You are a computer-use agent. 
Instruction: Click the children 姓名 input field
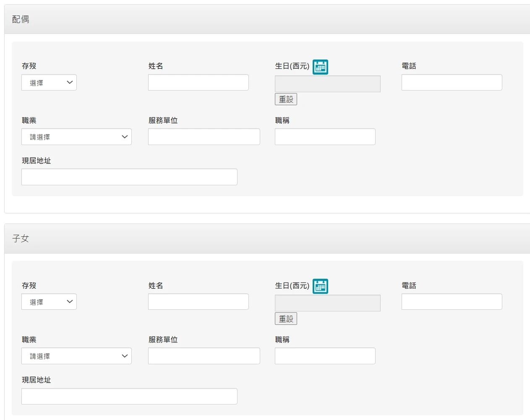[198, 302]
